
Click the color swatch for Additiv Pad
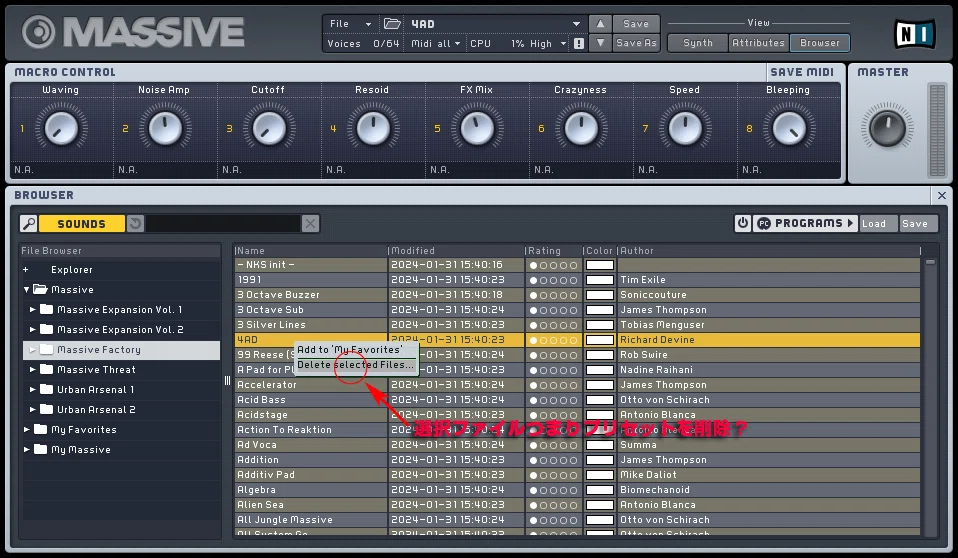(x=599, y=475)
